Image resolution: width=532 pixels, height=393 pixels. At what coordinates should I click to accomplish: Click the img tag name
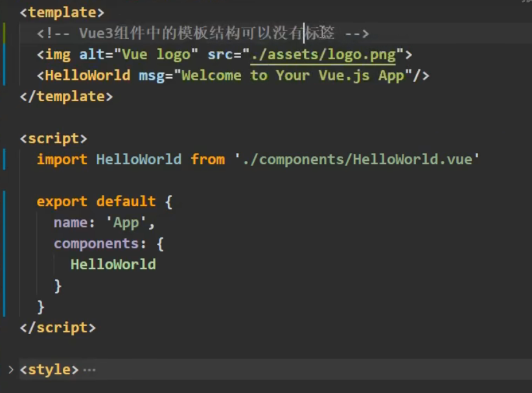(58, 54)
